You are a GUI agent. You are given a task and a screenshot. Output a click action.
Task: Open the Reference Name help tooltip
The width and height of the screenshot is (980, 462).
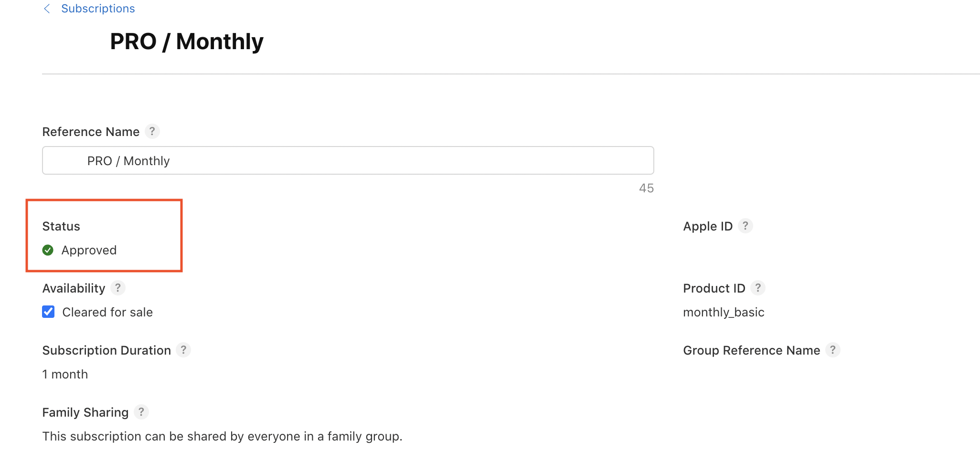tap(152, 131)
